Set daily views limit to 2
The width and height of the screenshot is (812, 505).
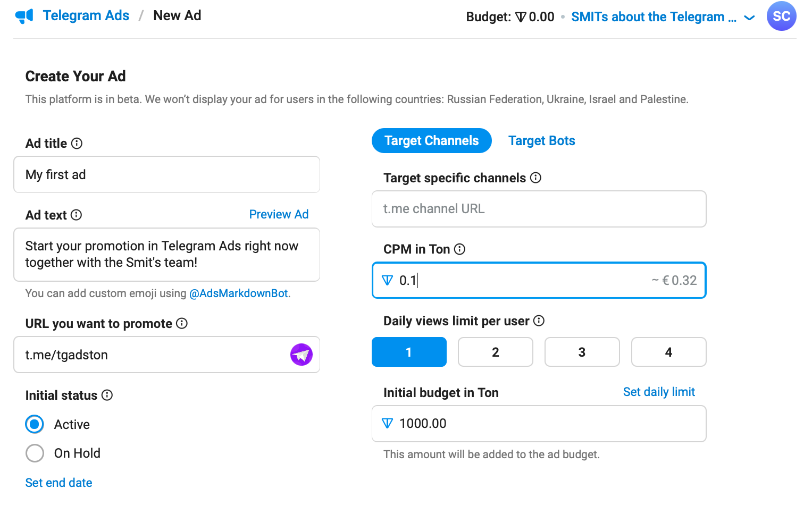tap(496, 352)
